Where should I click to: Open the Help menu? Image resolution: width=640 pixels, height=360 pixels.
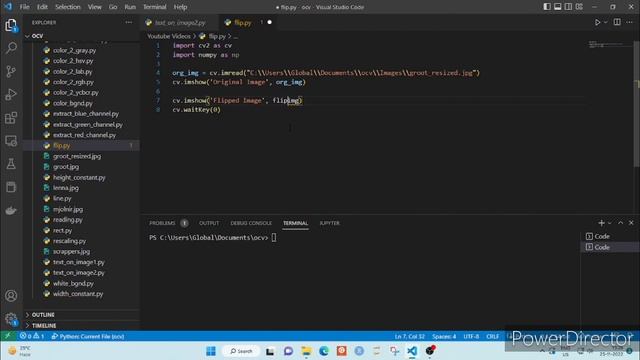(180, 7)
